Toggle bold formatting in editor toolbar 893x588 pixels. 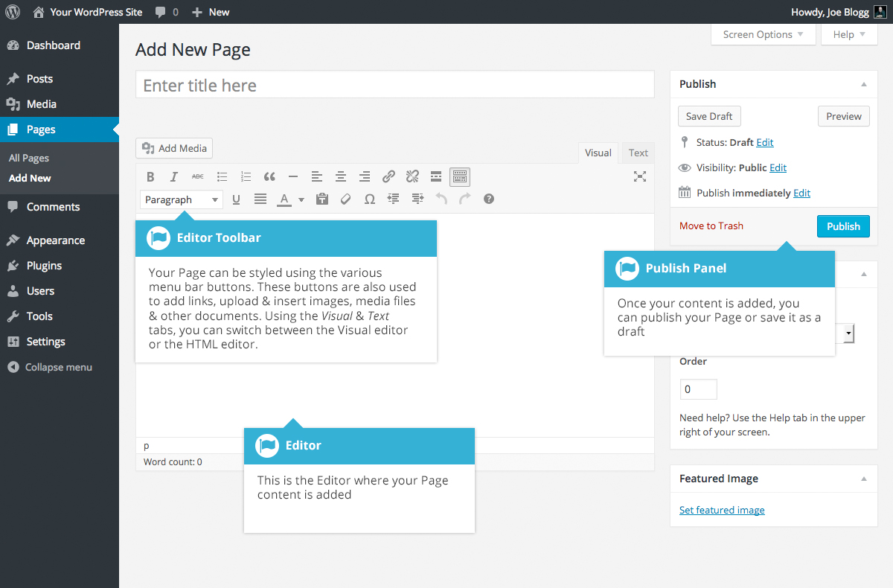tap(150, 176)
